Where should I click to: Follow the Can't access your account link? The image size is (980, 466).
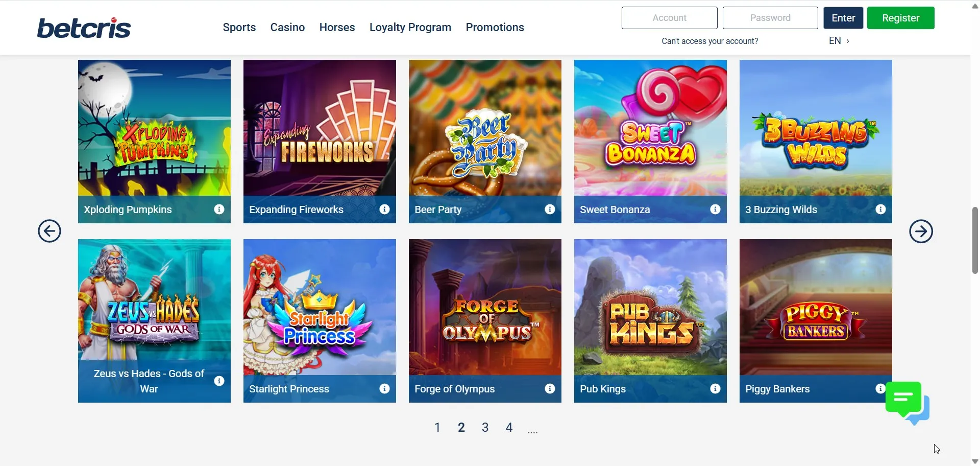[709, 41]
